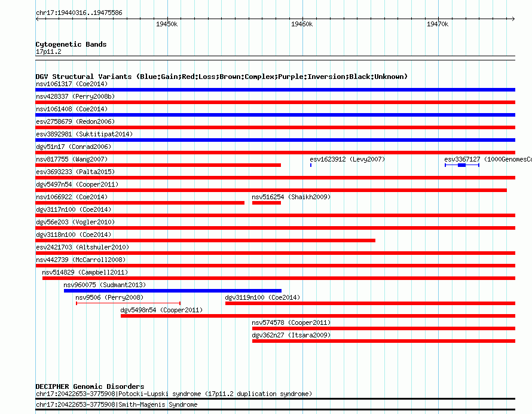Click the Cytogenetic Bands track title
532x414 pixels.
[71, 44]
